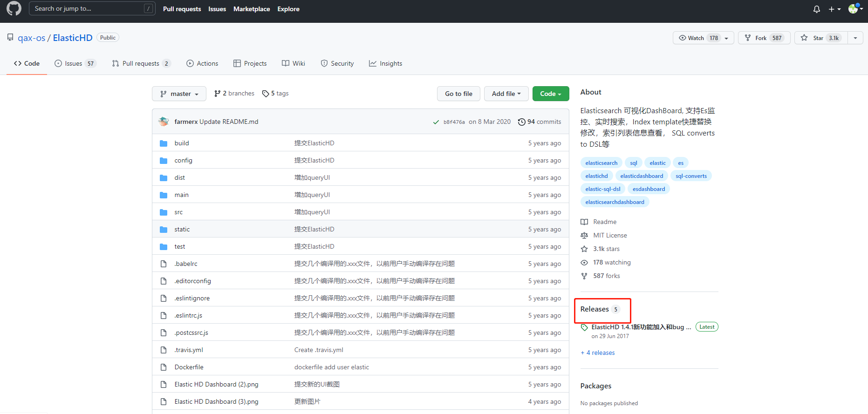Screen dimensions: 868x414
Task: Open the Wiki tab
Action: point(294,63)
